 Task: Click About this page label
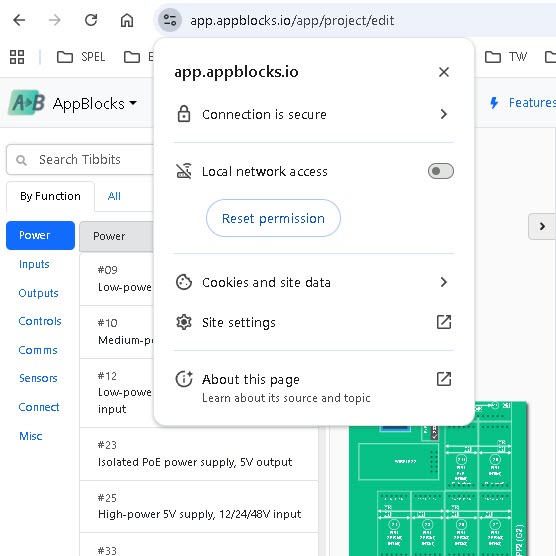click(x=251, y=379)
